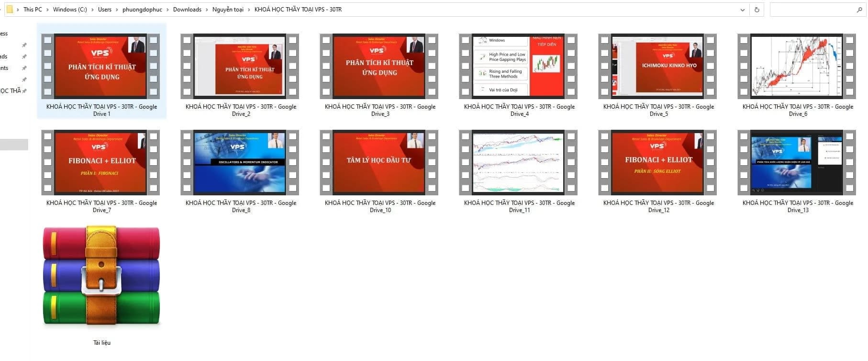Select Tâm Lý Học Đầu Tư video Drive_10 thumbnail
Viewport: 868px width, 361px height.
tap(379, 162)
